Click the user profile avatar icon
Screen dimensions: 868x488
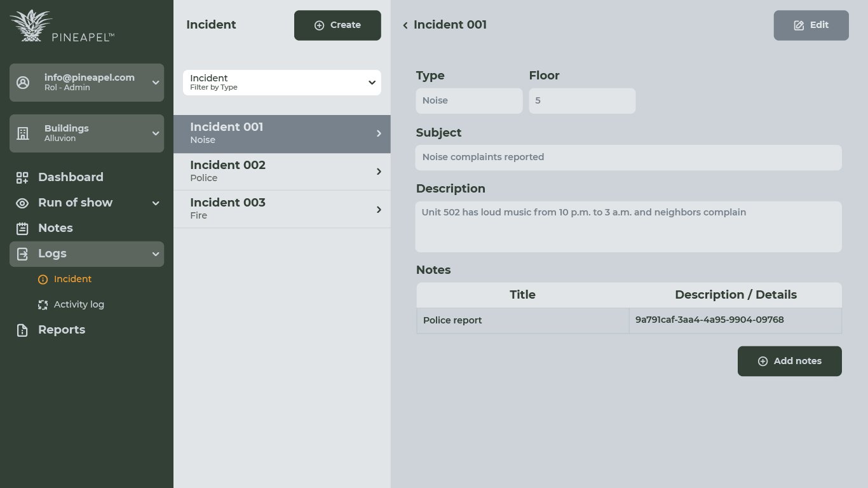point(23,83)
